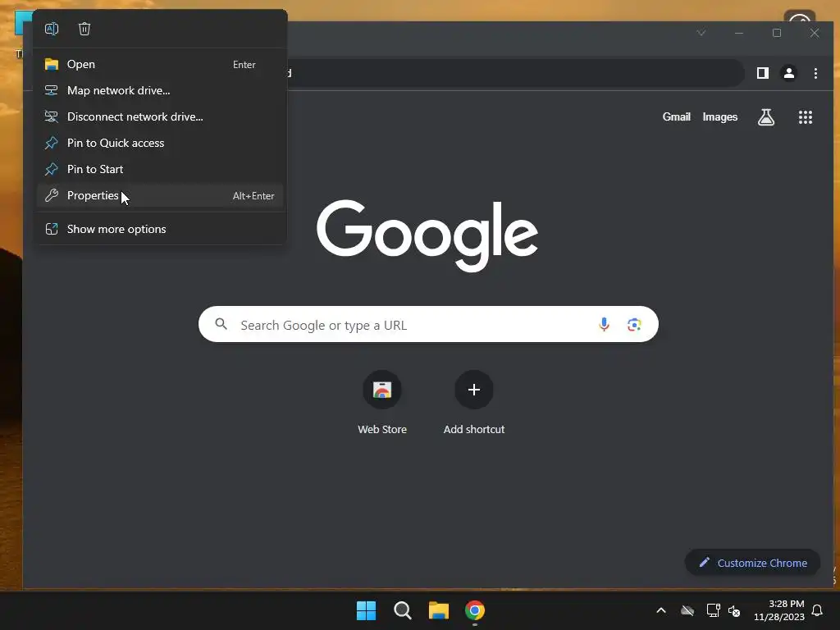The width and height of the screenshot is (840, 630).
Task: Click the magnifier icon in search box
Action: [x=221, y=324]
